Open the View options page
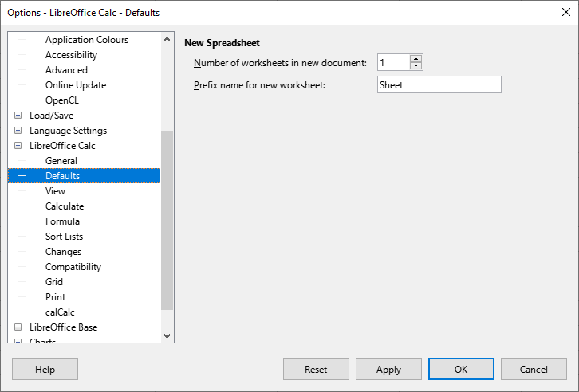Screen dimensions: 579x392 click(x=55, y=191)
